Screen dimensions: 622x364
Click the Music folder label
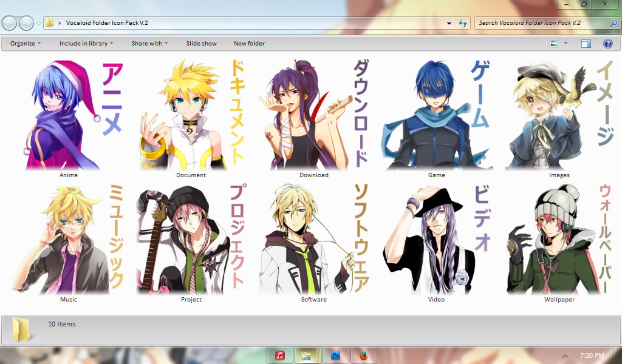point(68,300)
